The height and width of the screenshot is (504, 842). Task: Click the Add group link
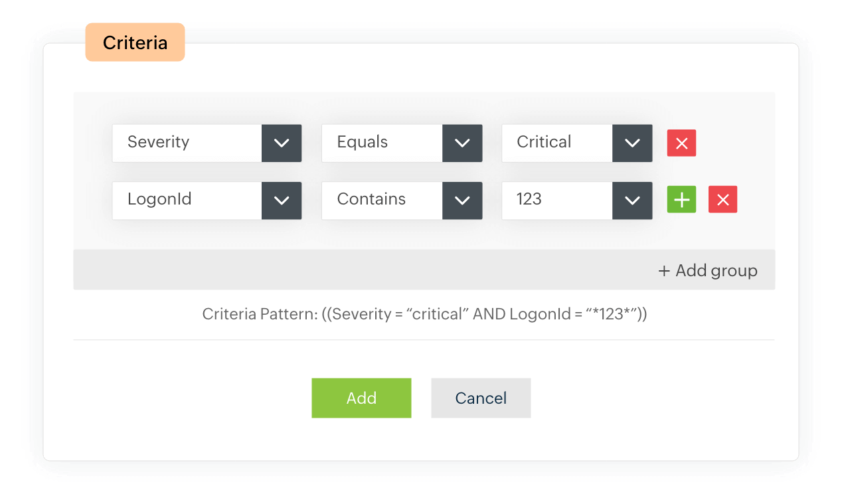708,271
